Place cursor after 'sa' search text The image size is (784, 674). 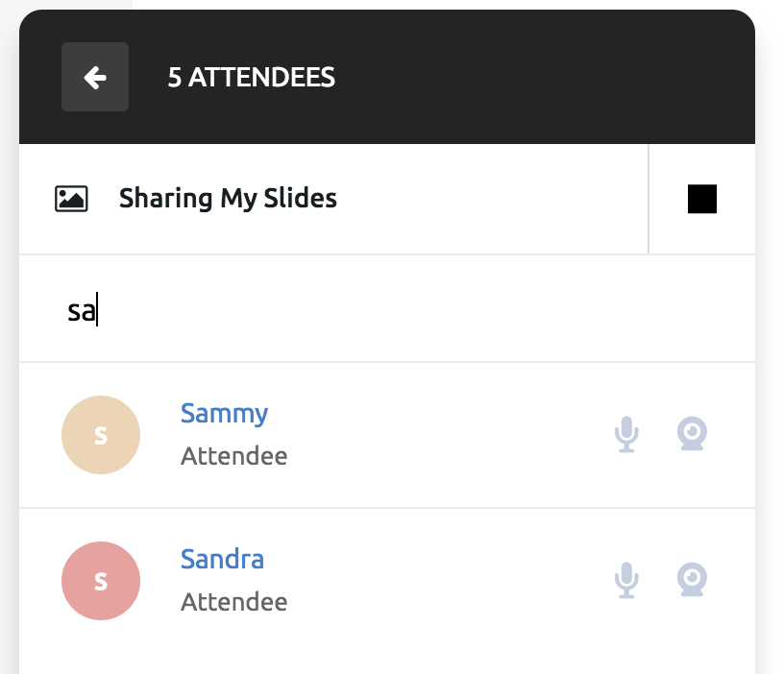97,310
